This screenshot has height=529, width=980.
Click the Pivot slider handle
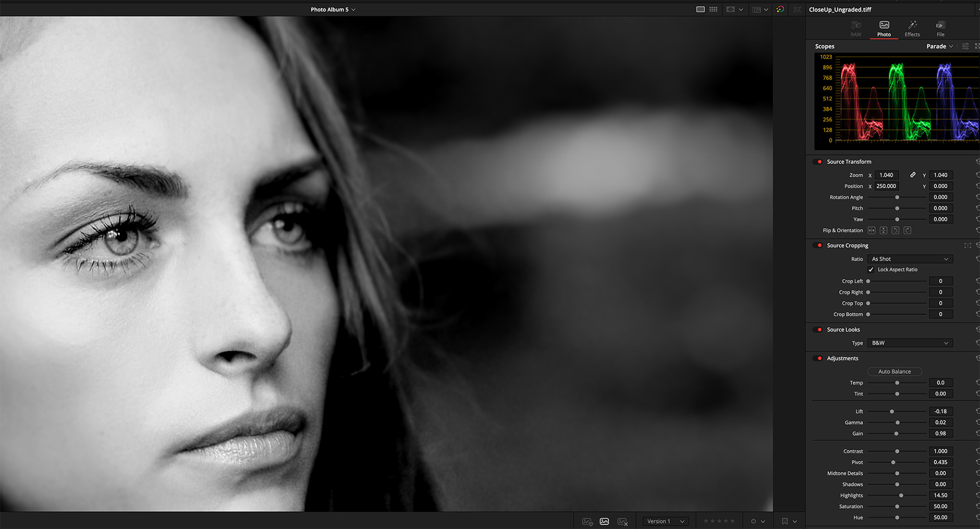893,463
